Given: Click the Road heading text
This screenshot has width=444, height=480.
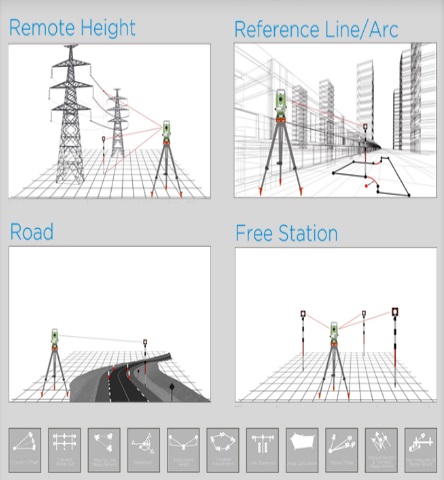Looking at the screenshot, I should coord(31,232).
